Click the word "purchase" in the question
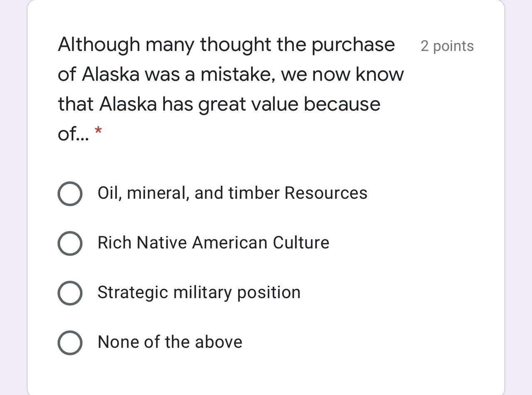The image size is (532, 395). (353, 44)
